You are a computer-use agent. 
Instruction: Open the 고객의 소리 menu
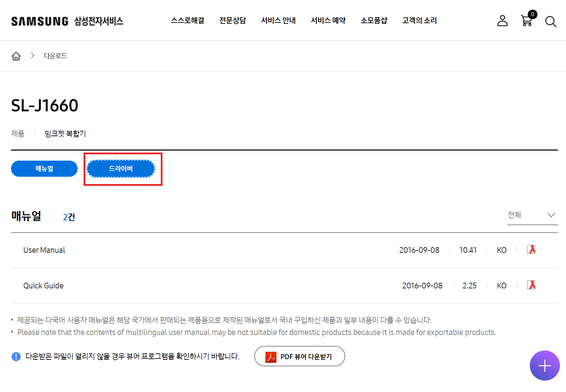point(419,20)
